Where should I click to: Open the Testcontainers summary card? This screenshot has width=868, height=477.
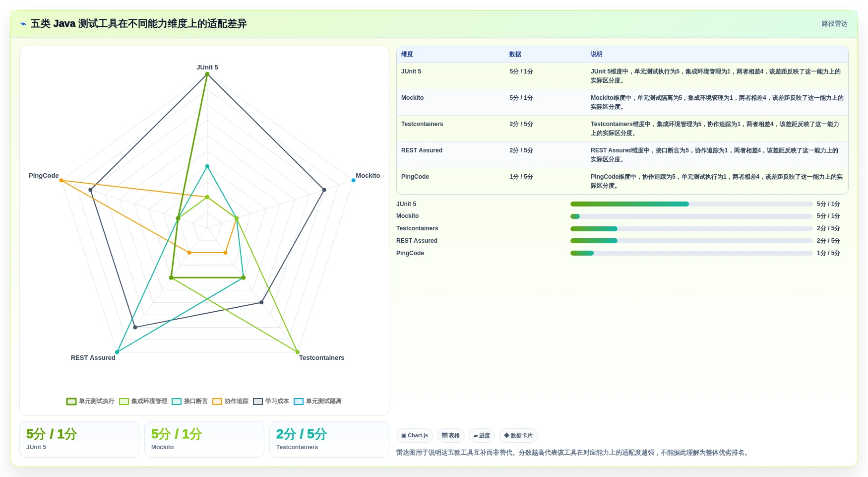pos(329,439)
